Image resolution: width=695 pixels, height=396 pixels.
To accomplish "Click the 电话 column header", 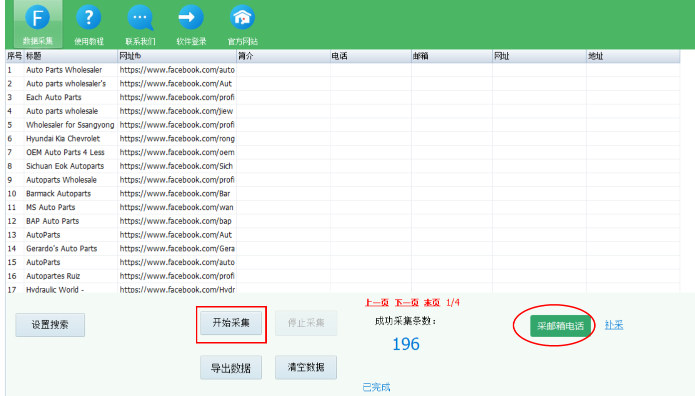I will (x=371, y=56).
